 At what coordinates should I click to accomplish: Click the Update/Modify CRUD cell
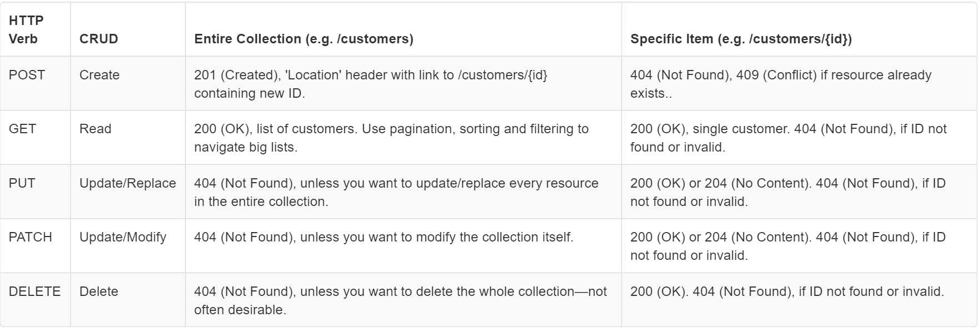click(123, 237)
